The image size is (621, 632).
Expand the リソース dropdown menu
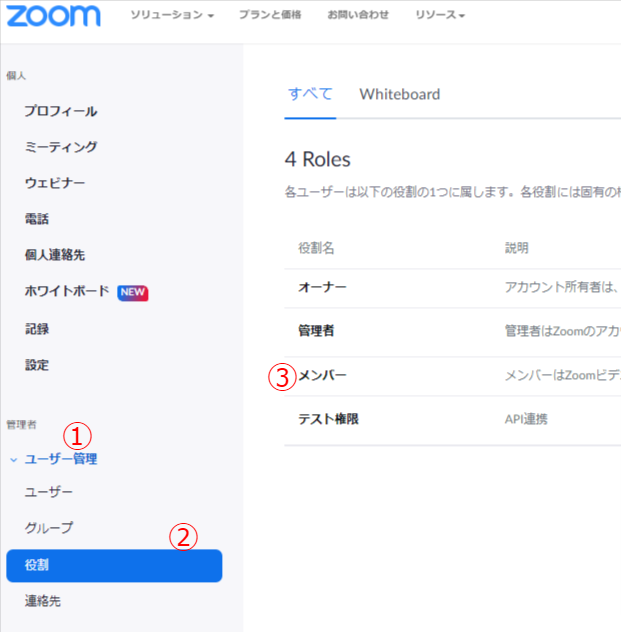point(440,15)
